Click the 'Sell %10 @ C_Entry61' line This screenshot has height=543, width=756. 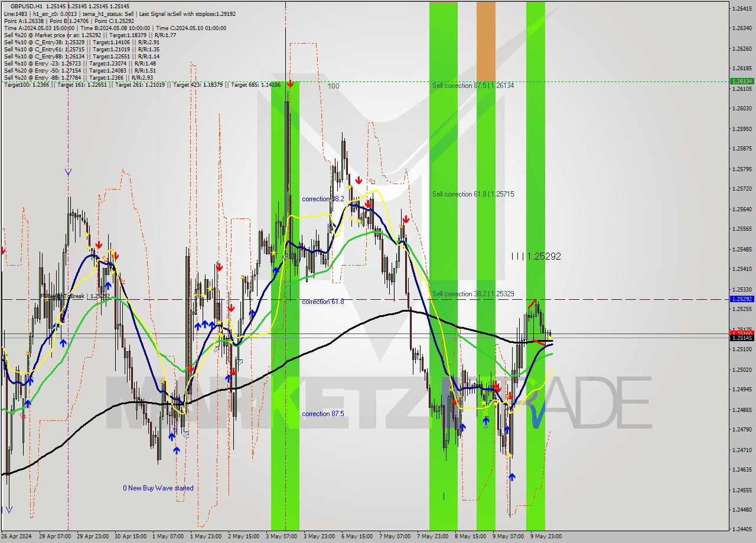click(x=82, y=50)
